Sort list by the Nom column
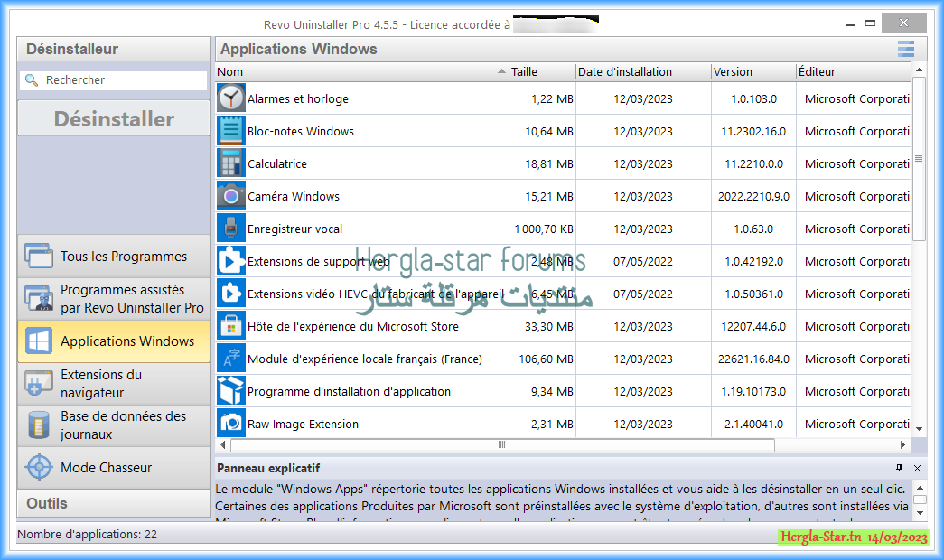944x560 pixels. 362,71
